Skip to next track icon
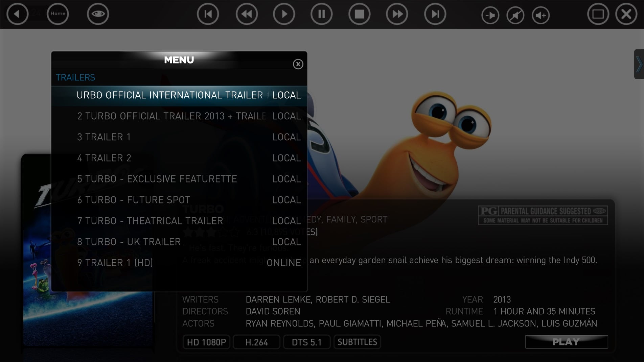 pyautogui.click(x=435, y=14)
